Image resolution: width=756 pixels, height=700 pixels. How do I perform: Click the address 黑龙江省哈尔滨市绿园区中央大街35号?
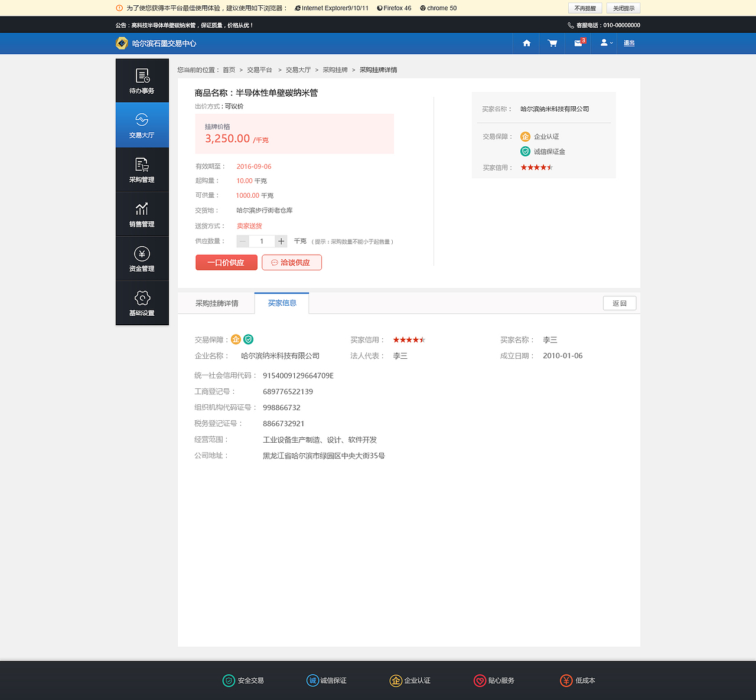[324, 456]
